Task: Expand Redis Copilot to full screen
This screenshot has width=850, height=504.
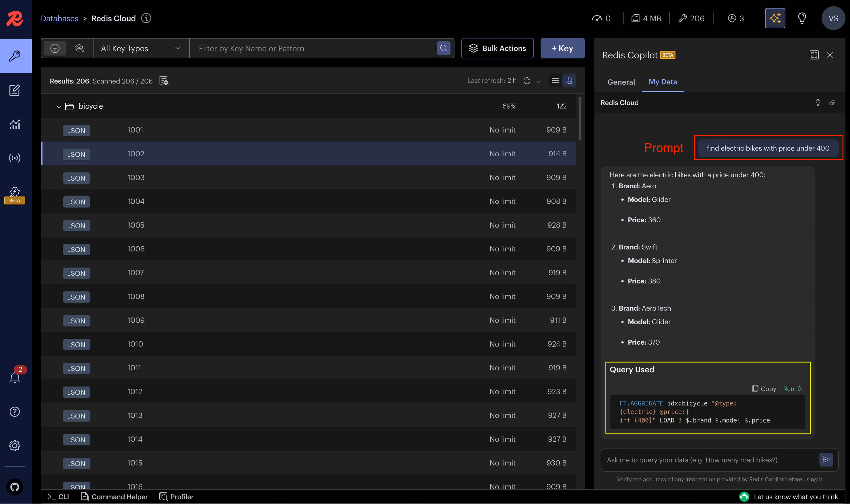Action: (814, 55)
